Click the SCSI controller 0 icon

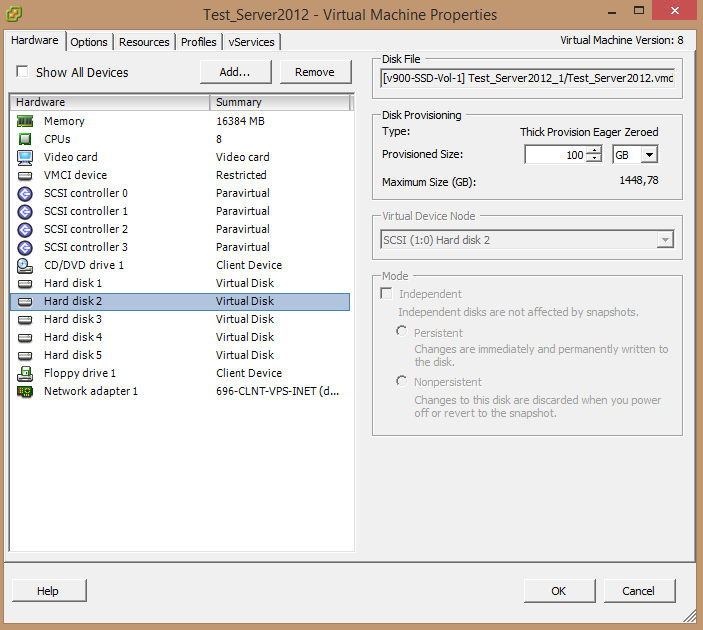pos(25,194)
